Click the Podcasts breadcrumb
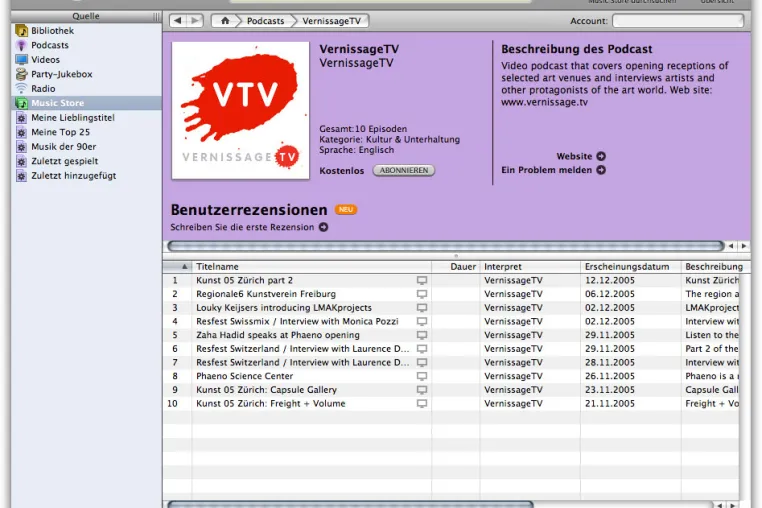 click(x=265, y=21)
